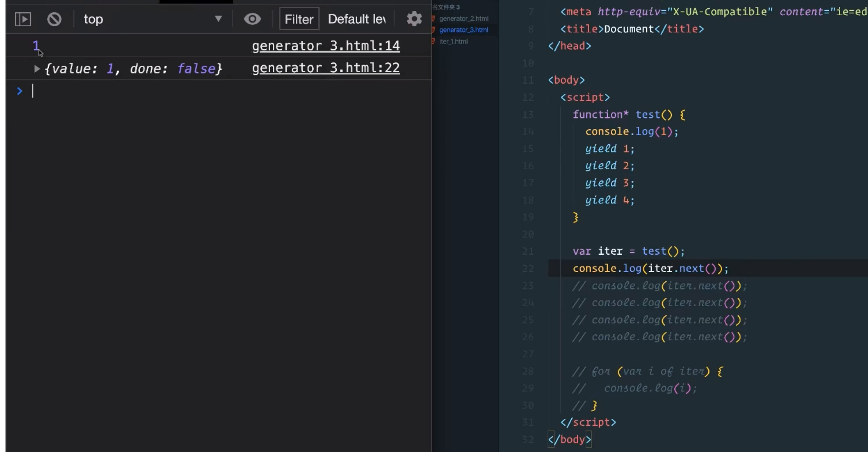Clear the console with the ban icon
This screenshot has width=868, height=452.
[x=54, y=19]
